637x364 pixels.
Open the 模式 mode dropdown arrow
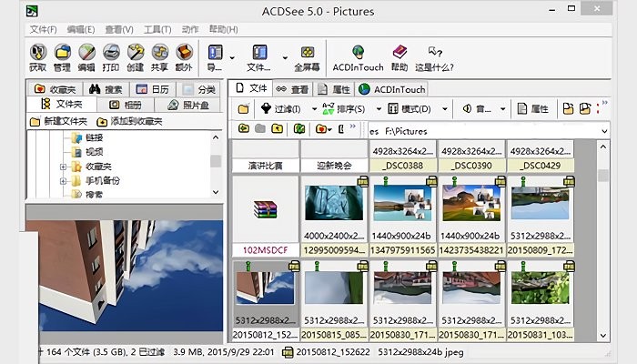(x=445, y=109)
